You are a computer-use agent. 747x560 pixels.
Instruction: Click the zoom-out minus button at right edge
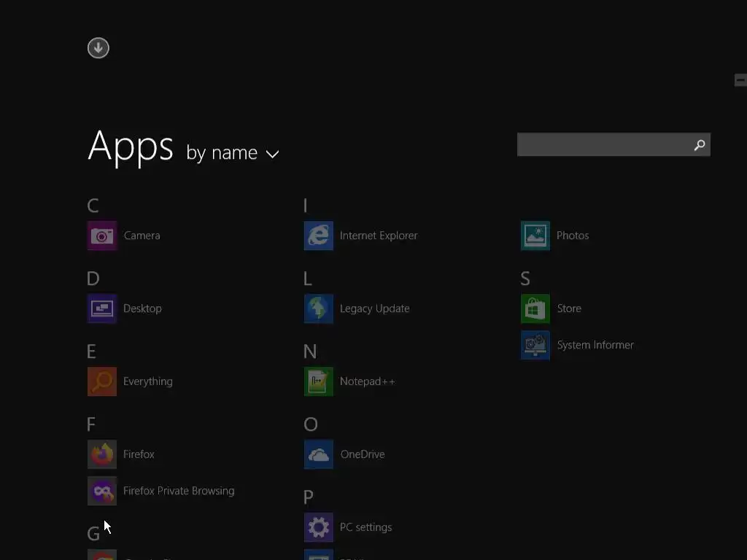(740, 80)
